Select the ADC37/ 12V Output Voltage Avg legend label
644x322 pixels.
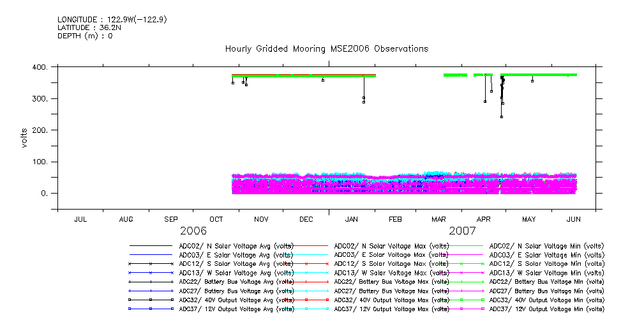tap(236, 309)
